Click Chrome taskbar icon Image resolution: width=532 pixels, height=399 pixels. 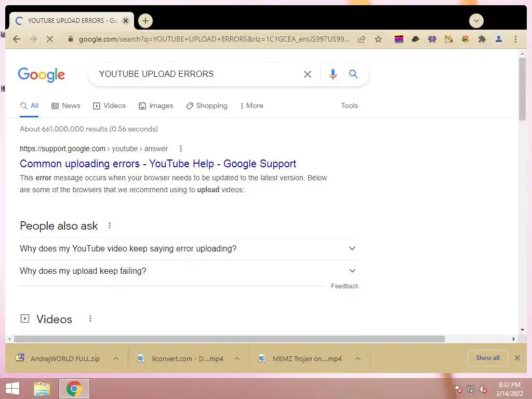pos(74,389)
